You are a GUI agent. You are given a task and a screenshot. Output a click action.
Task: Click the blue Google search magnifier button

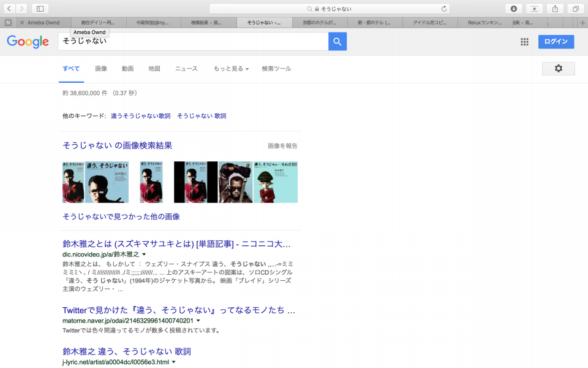pyautogui.click(x=337, y=41)
